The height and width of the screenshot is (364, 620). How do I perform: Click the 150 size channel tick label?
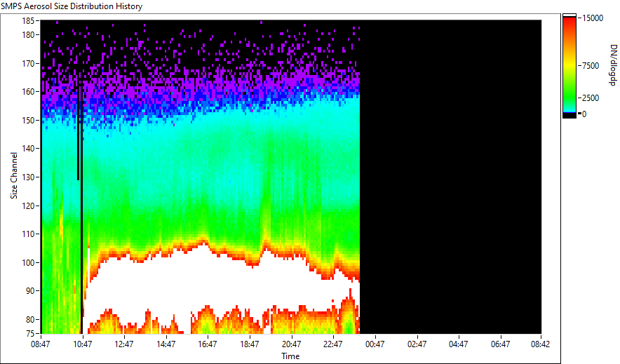click(28, 120)
